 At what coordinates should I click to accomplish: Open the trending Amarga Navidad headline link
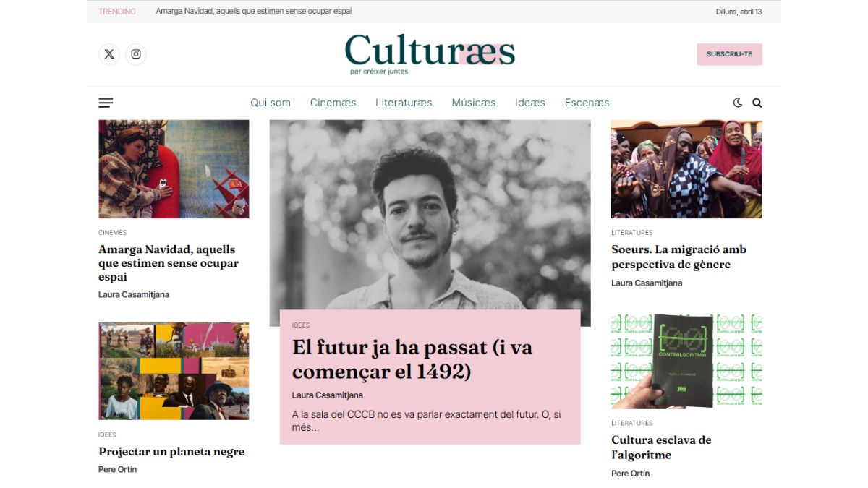254,12
